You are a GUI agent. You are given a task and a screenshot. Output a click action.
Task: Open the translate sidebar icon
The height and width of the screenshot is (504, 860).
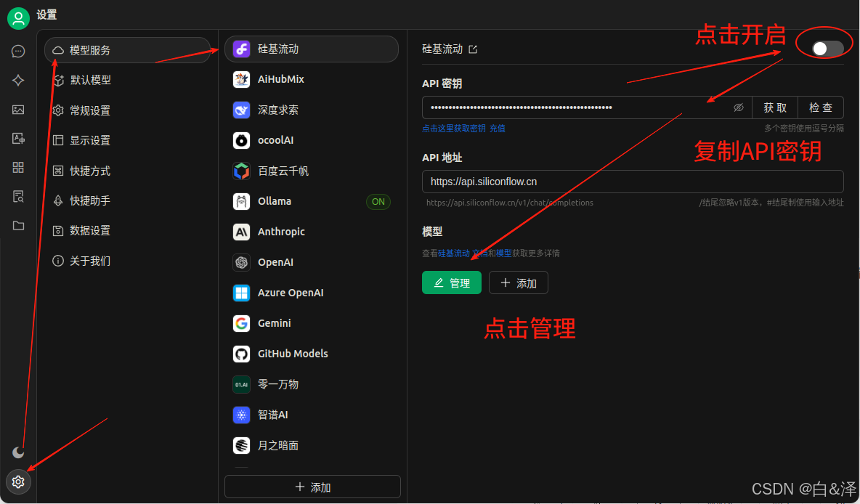18,138
